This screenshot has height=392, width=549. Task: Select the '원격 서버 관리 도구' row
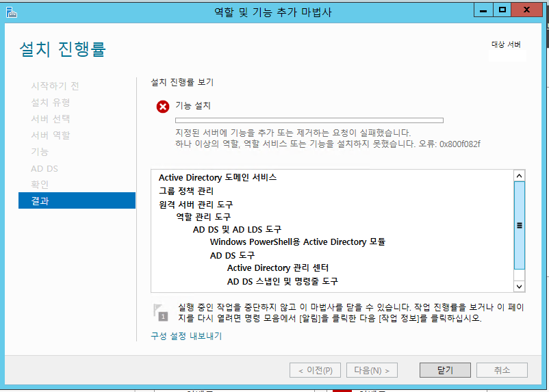(x=196, y=204)
